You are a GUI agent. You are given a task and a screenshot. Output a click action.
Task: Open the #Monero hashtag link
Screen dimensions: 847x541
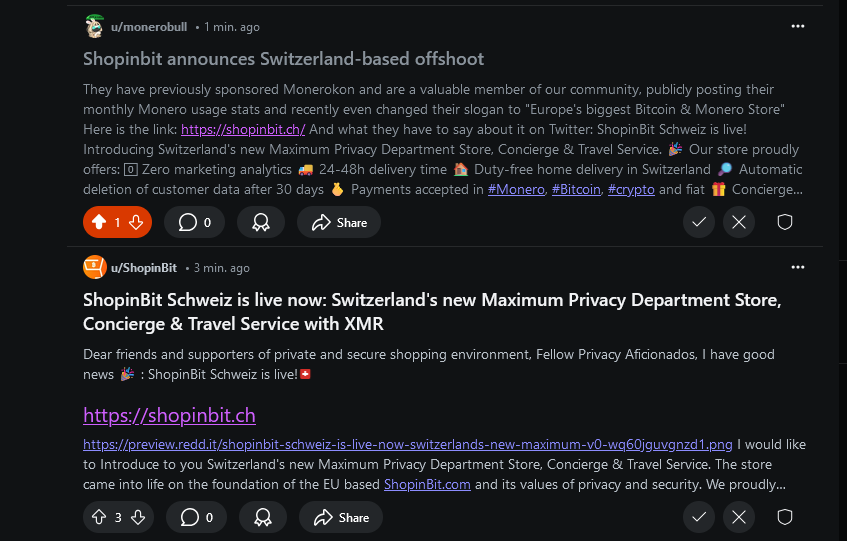(516, 189)
